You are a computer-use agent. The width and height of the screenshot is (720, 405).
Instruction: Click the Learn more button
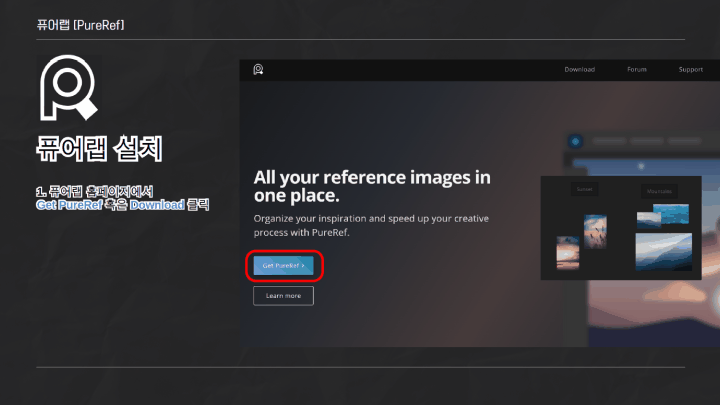pos(283,296)
